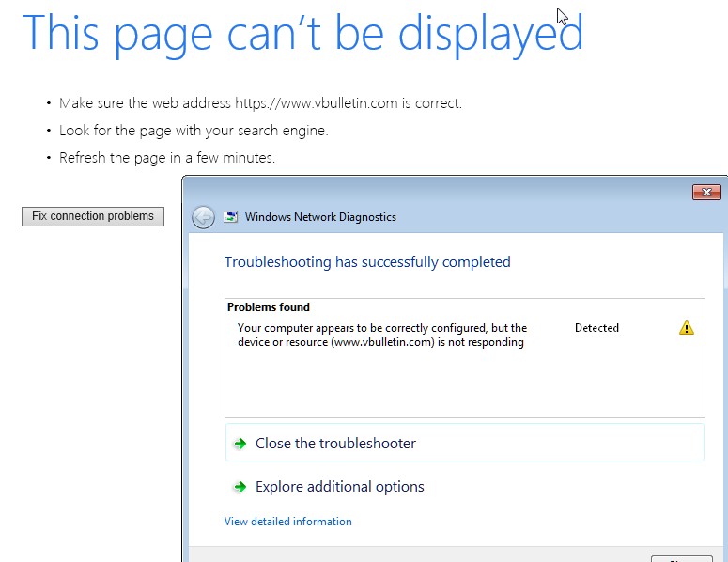Go back using the dialog back arrow
Image resolution: width=728 pixels, height=562 pixels.
[x=203, y=217]
